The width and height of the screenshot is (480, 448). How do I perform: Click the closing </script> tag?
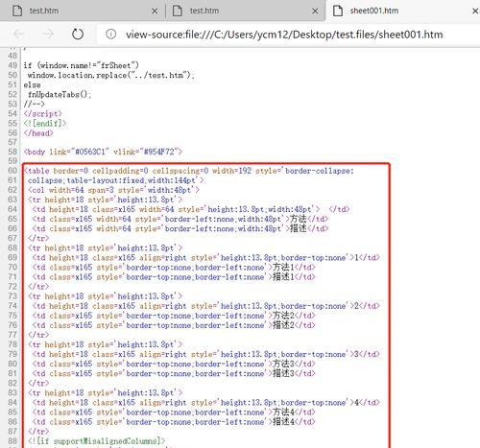point(42,113)
